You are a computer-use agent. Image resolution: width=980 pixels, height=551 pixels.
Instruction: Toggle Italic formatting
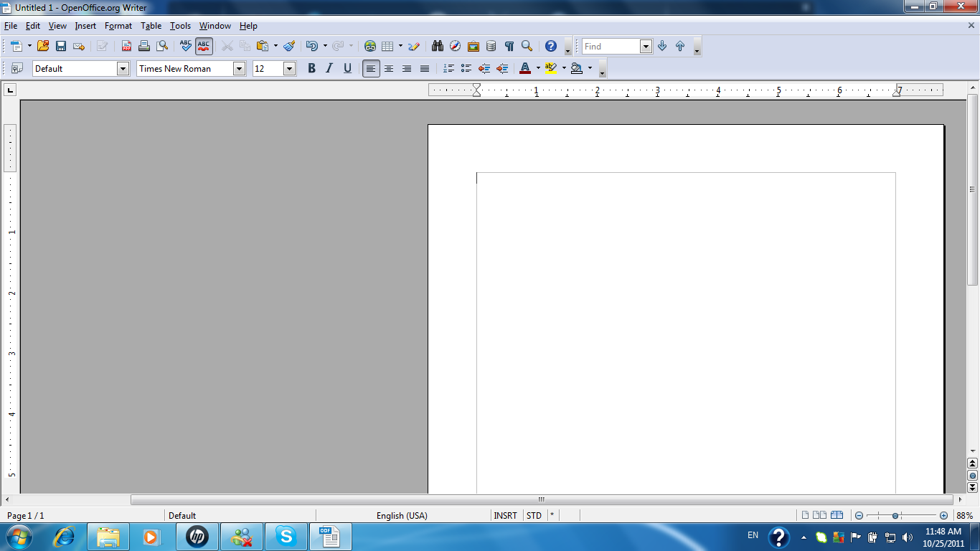coord(329,68)
